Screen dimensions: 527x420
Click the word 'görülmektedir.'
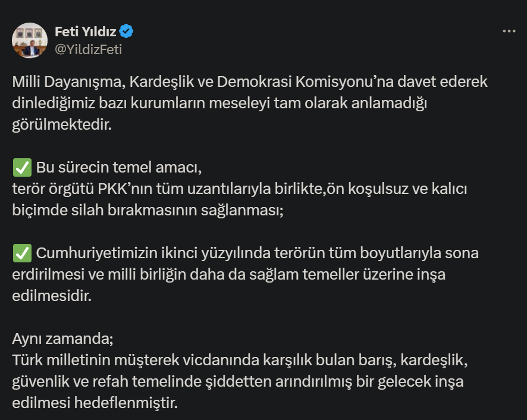[x=62, y=125]
